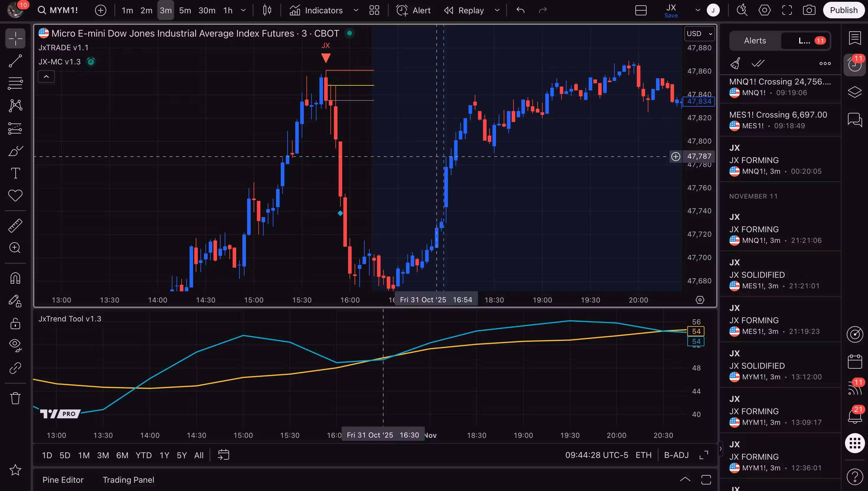
Task: Activate the zoom in tool
Action: point(15,248)
